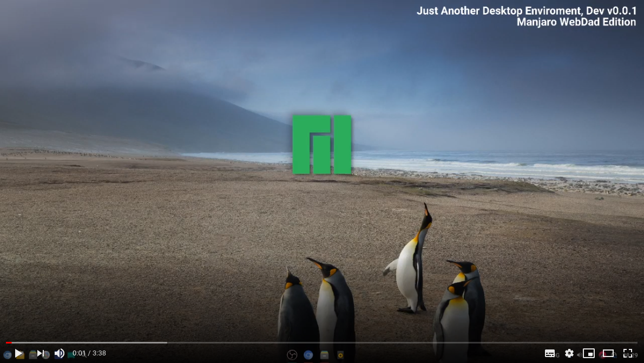
Task: Click the green Manjaro logo
Action: click(x=322, y=144)
